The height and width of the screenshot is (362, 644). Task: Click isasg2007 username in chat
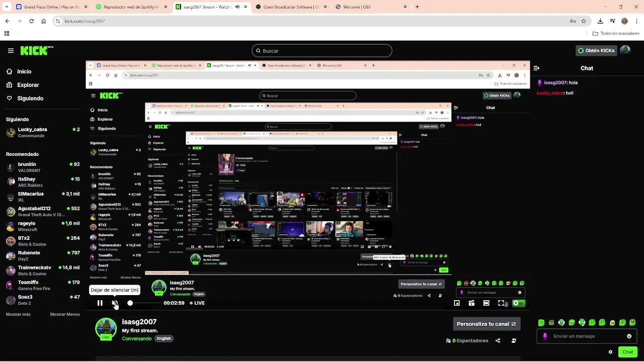pyautogui.click(x=556, y=82)
